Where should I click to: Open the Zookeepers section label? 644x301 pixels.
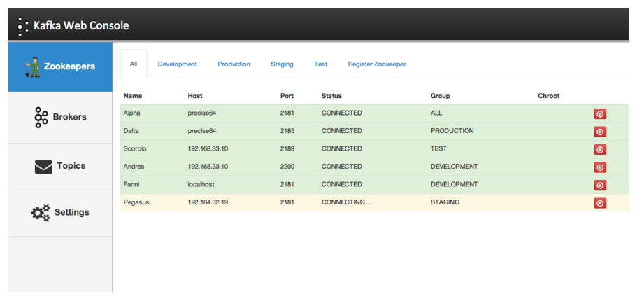[x=69, y=66]
